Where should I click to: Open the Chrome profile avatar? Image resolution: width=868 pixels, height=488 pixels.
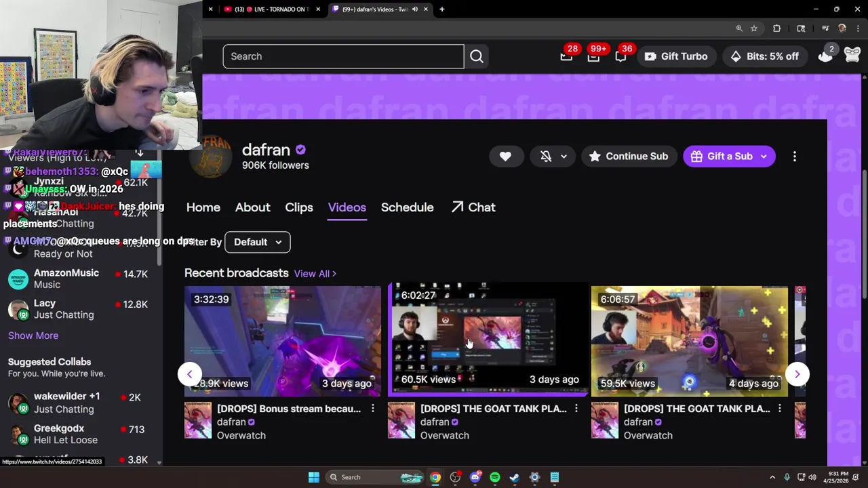point(842,28)
